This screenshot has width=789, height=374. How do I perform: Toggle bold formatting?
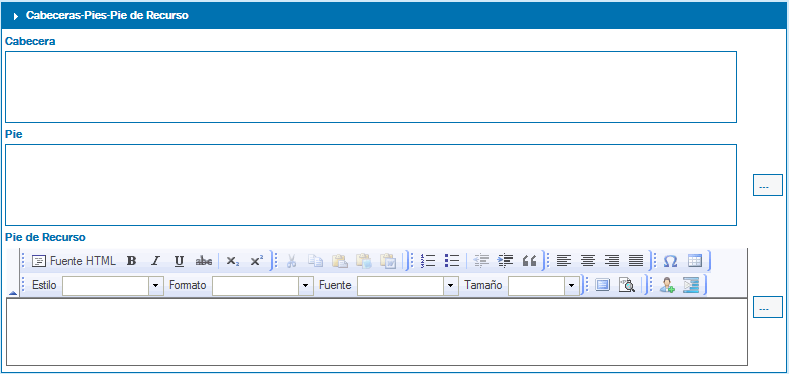coord(131,261)
